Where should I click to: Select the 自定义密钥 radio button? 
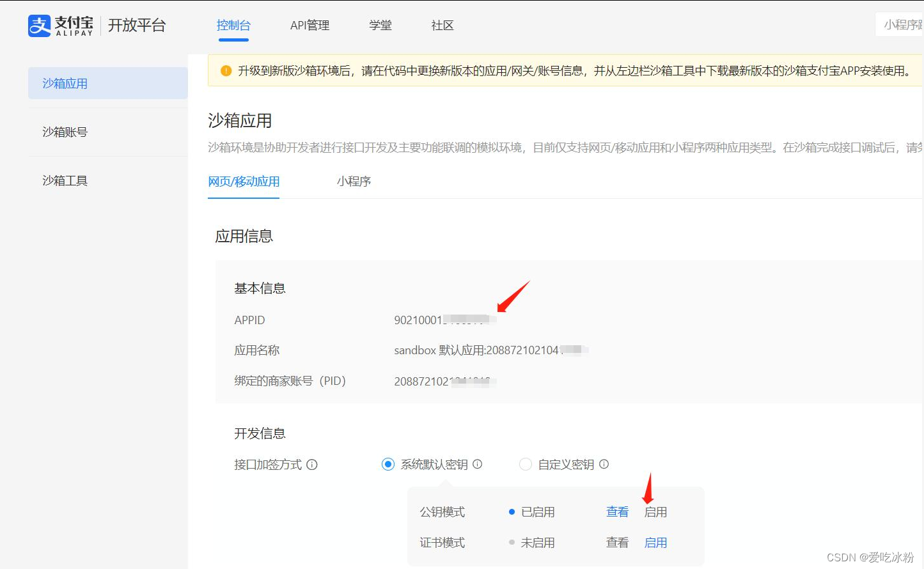pos(526,464)
